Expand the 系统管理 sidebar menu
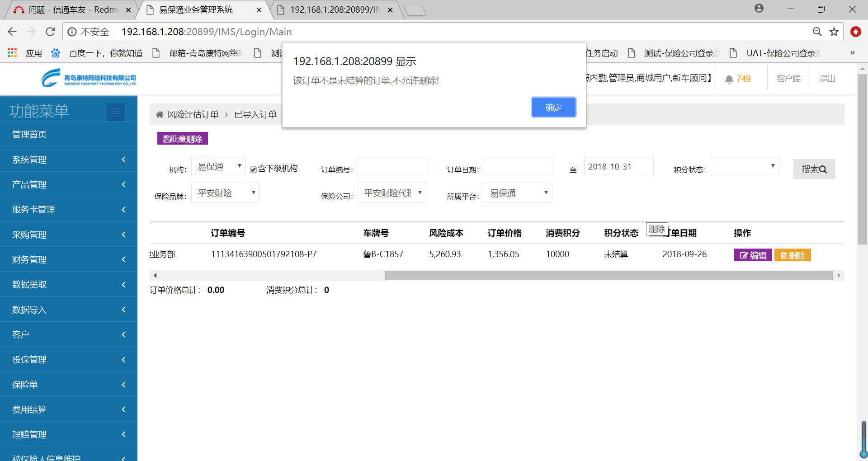Viewport: 868px width, 461px height. tap(69, 160)
